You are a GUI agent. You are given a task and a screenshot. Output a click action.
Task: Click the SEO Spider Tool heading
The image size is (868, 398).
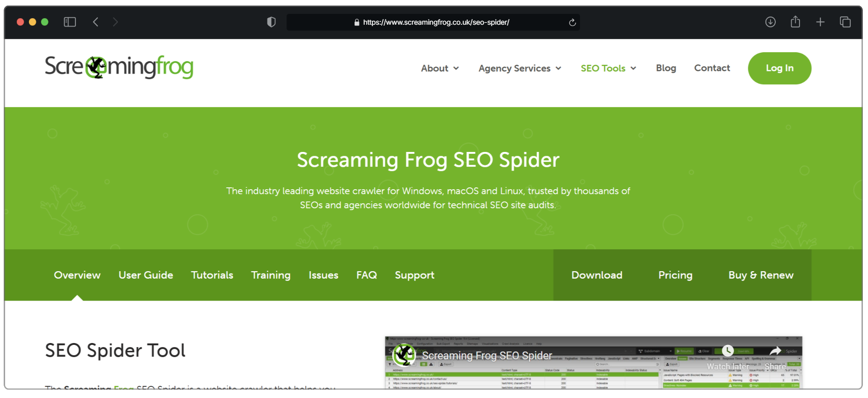click(115, 350)
